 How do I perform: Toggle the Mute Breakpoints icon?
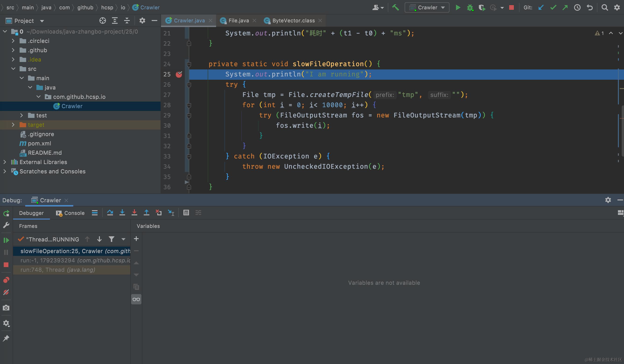point(6,292)
